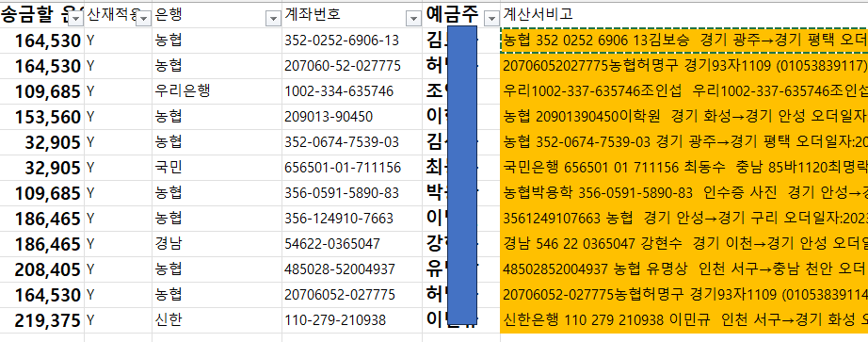Select 농협 bank cell in 485028-52004937 row
The image size is (868, 342).
coord(217,270)
